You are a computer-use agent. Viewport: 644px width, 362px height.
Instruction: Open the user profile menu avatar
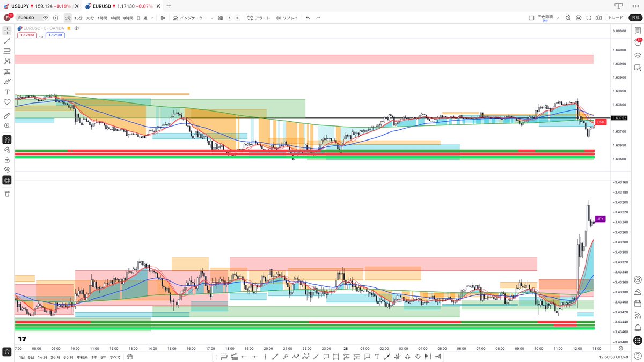click(8, 18)
